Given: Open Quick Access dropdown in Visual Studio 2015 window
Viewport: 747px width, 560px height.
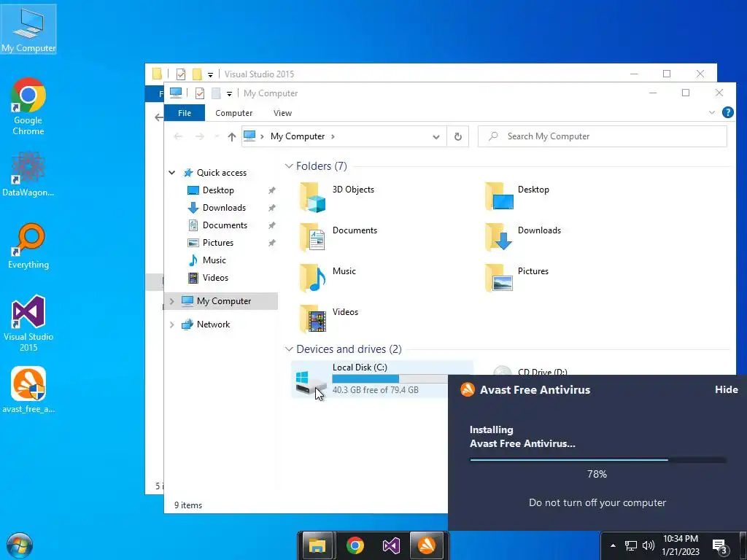Looking at the screenshot, I should coord(210,74).
